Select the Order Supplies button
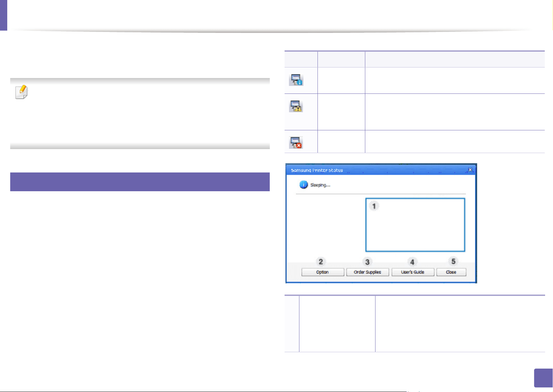 pos(368,272)
